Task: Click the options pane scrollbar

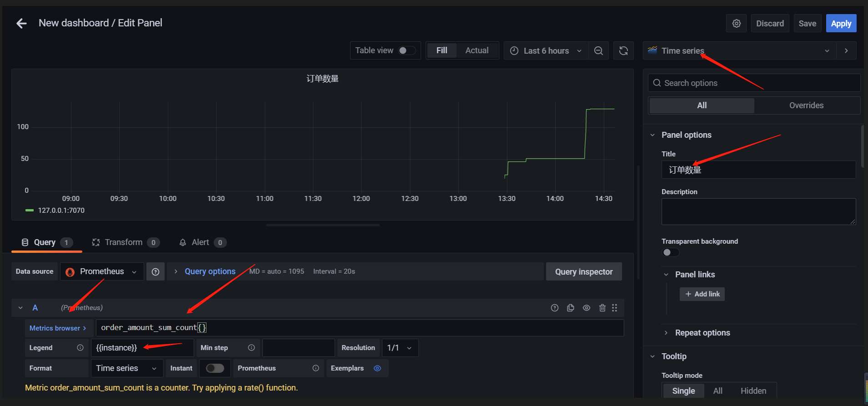Action: click(x=862, y=146)
